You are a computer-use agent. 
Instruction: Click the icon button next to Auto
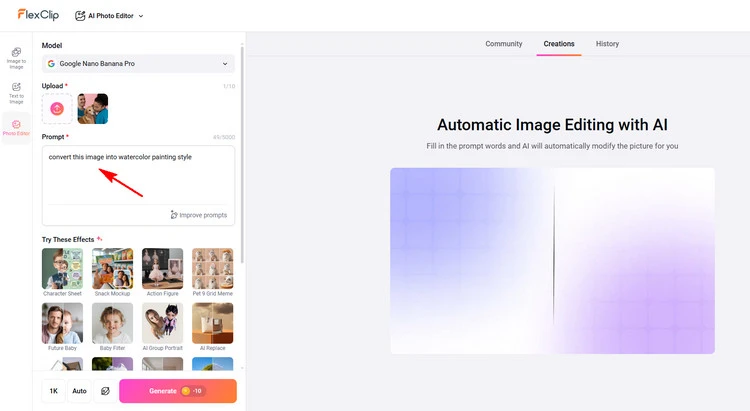click(105, 391)
